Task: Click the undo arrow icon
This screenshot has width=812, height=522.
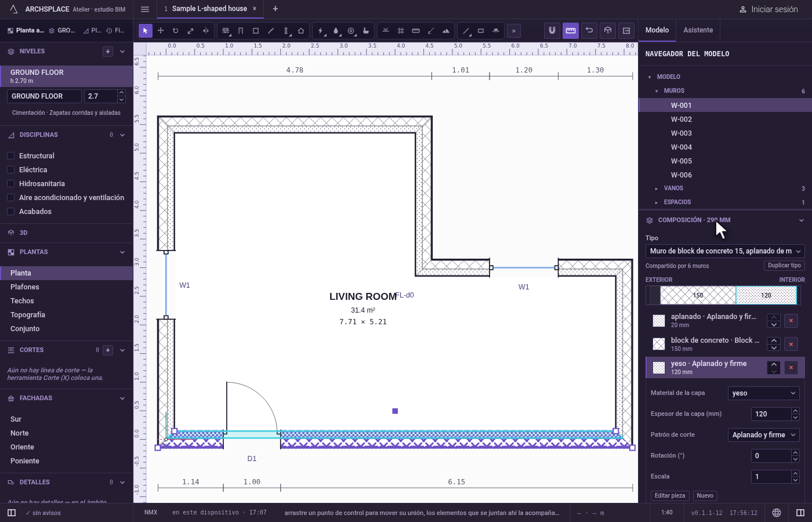Action: tap(589, 30)
